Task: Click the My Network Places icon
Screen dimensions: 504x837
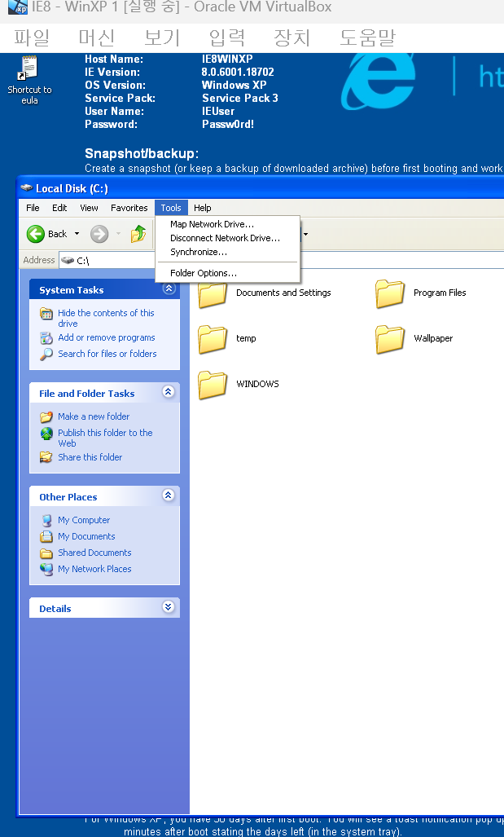Action: [x=46, y=569]
